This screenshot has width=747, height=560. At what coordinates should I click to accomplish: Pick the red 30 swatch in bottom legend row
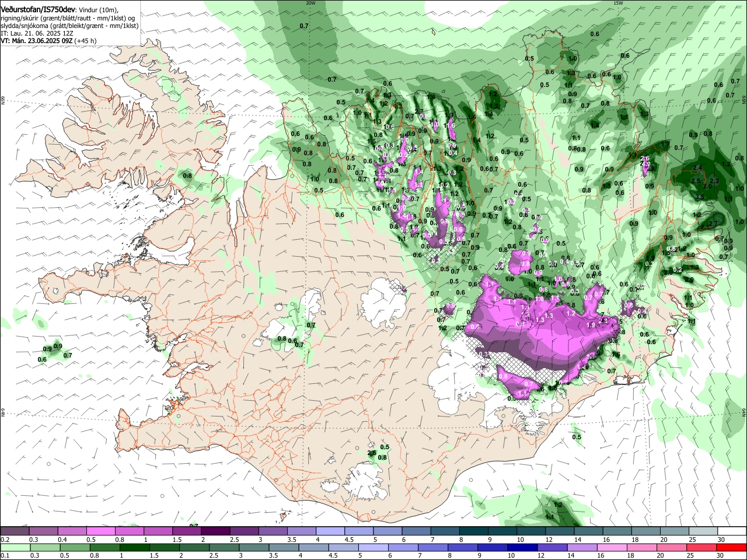[731, 547]
